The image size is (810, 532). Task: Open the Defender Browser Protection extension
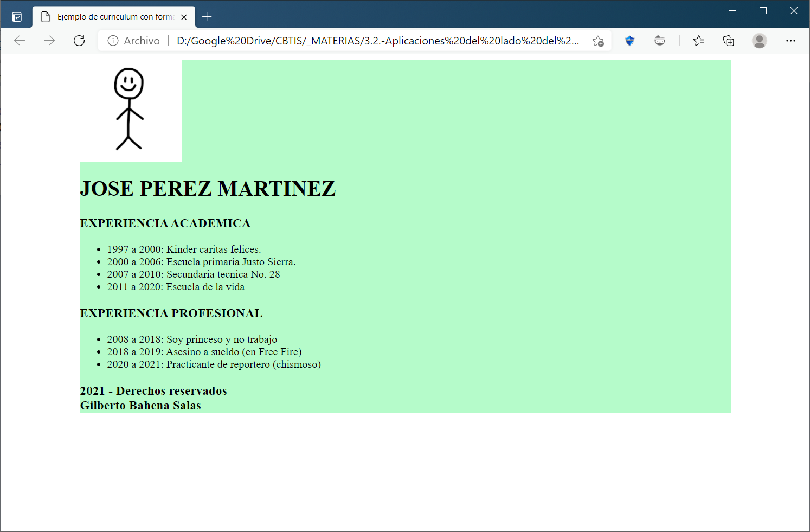(x=629, y=41)
